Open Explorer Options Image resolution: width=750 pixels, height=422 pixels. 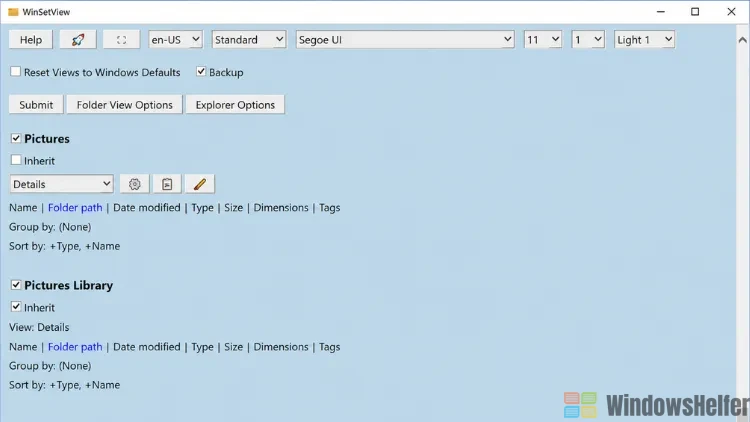click(x=235, y=105)
